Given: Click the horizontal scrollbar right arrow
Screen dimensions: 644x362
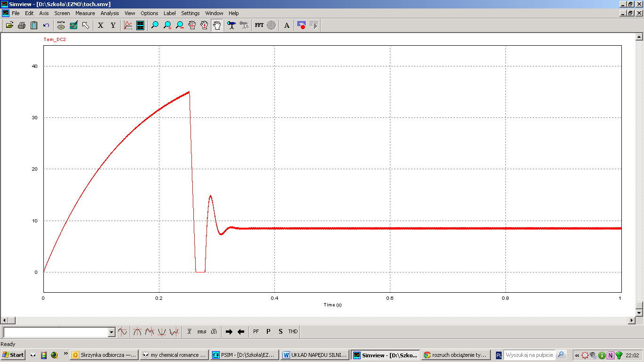Looking at the screenshot, I should (x=632, y=321).
